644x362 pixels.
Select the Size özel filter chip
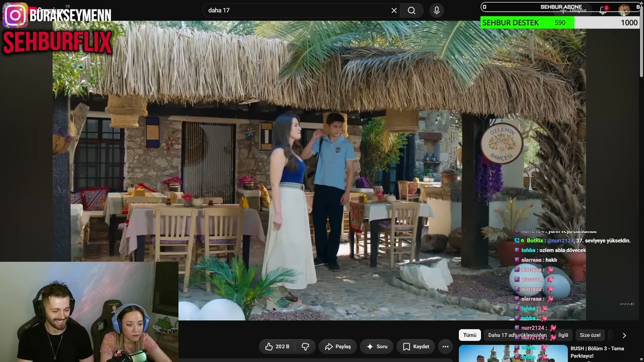(x=590, y=335)
